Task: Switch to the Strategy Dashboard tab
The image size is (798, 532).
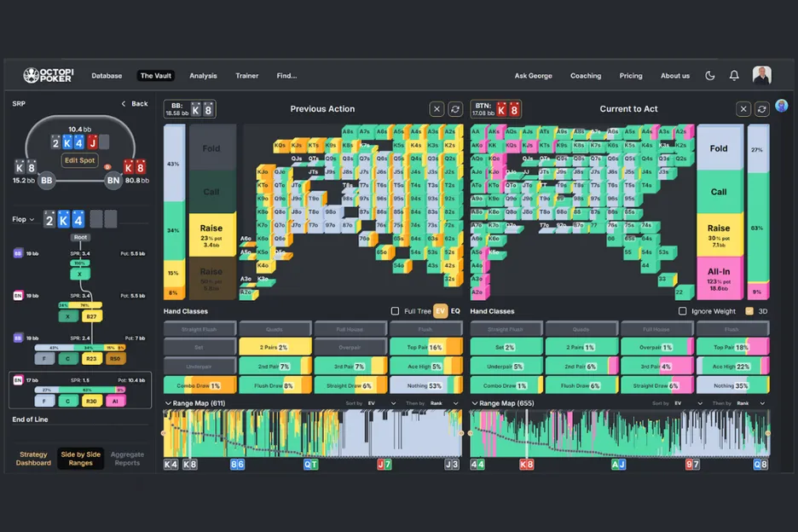Action: coord(33,459)
